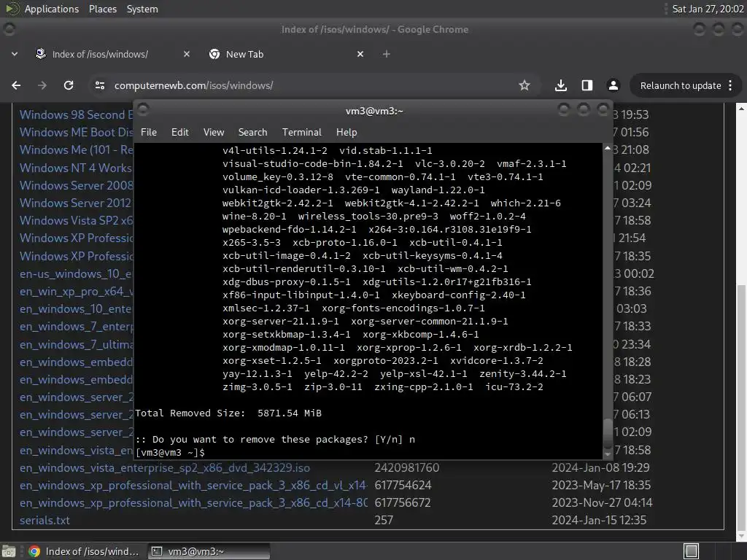Click file size 2420981760

[407, 467]
